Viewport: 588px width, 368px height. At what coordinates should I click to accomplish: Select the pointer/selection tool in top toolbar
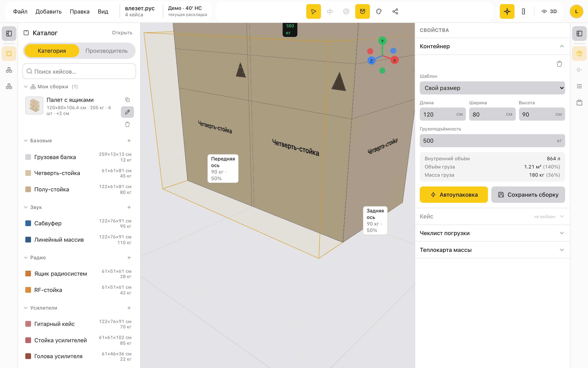[313, 11]
